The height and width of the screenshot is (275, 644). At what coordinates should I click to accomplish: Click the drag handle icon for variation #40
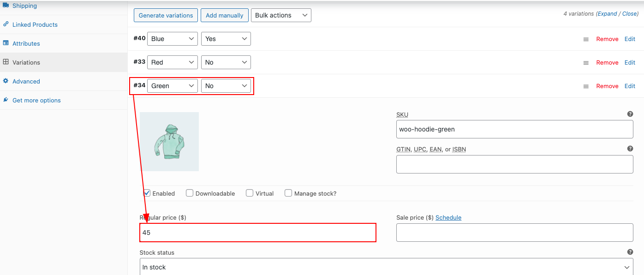(x=586, y=39)
